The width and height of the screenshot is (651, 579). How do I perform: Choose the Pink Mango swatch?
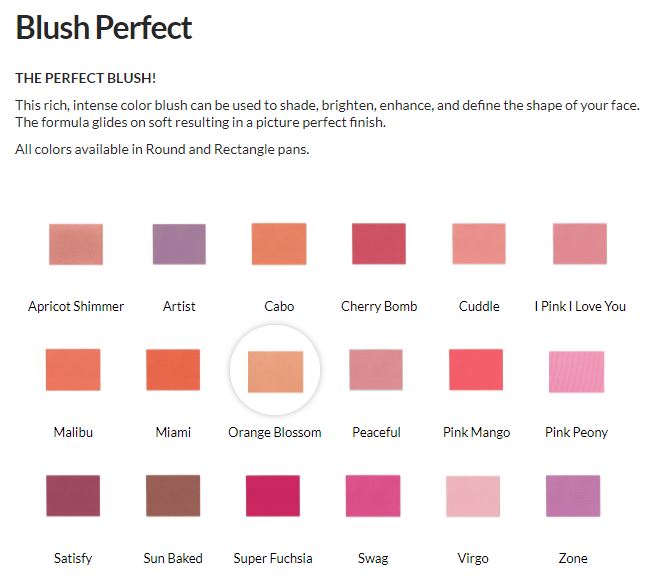(476, 369)
